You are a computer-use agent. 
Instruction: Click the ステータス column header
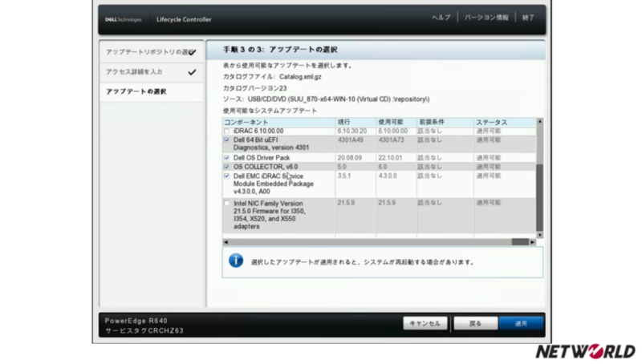click(505, 123)
